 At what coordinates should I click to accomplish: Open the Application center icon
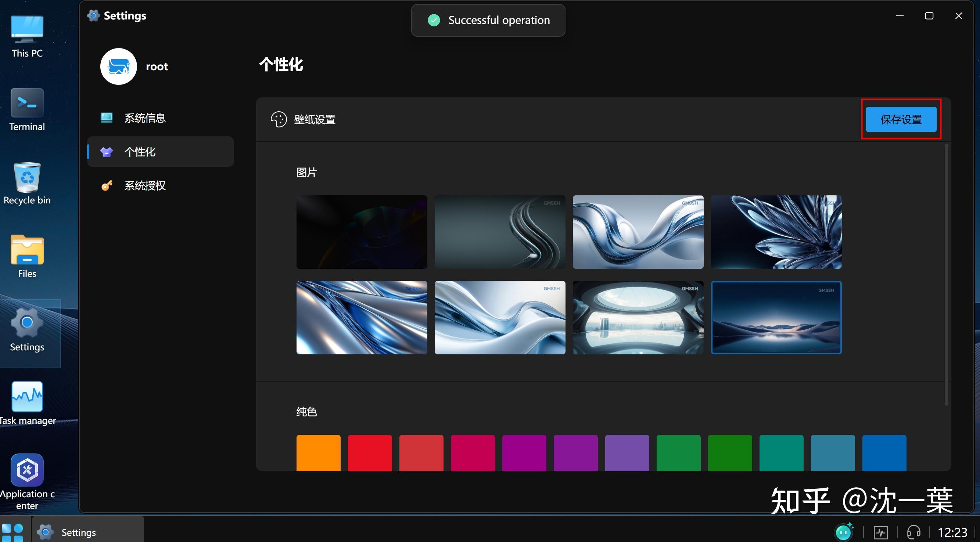tap(27, 470)
